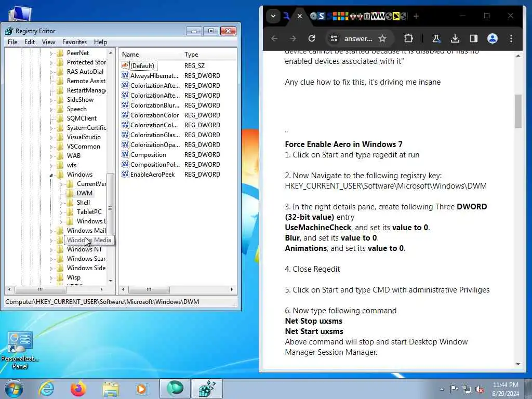The height and width of the screenshot is (399, 532).
Task: Open the View menu in Registry Editor
Action: click(48, 42)
